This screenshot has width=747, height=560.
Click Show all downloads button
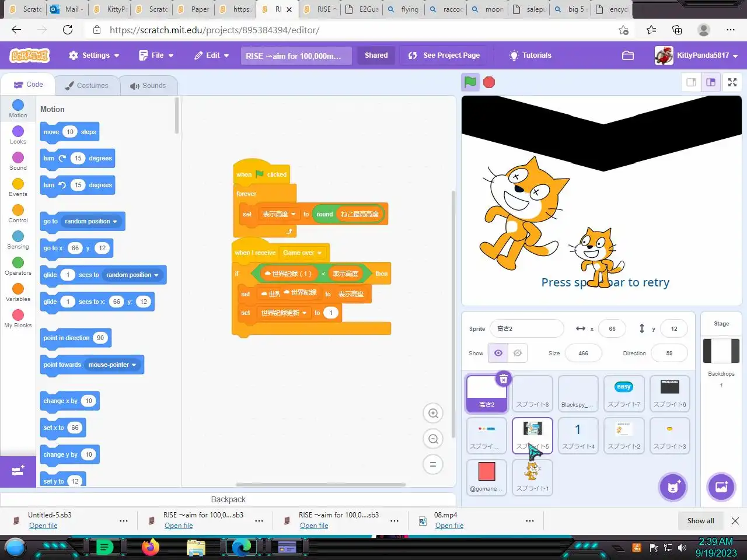pyautogui.click(x=700, y=521)
